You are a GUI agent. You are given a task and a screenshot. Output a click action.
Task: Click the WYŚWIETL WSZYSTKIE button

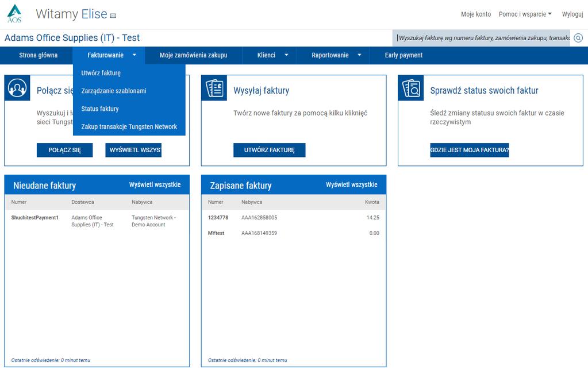[x=133, y=150]
